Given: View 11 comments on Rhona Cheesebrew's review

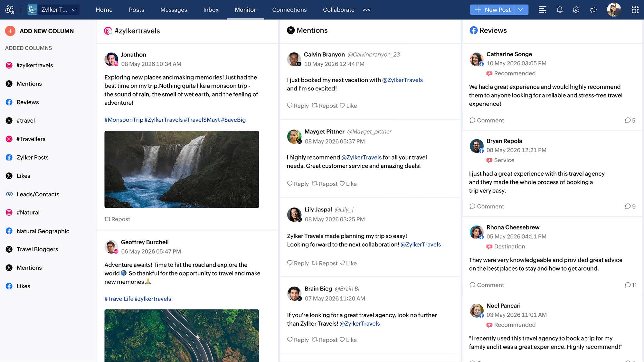Looking at the screenshot, I should pyautogui.click(x=631, y=285).
